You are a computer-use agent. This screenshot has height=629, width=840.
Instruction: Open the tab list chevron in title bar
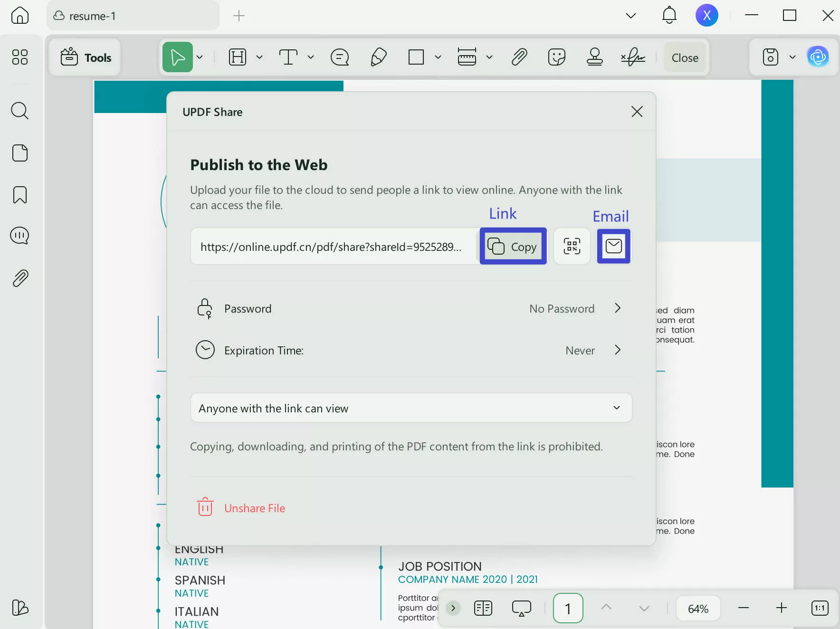click(x=631, y=16)
